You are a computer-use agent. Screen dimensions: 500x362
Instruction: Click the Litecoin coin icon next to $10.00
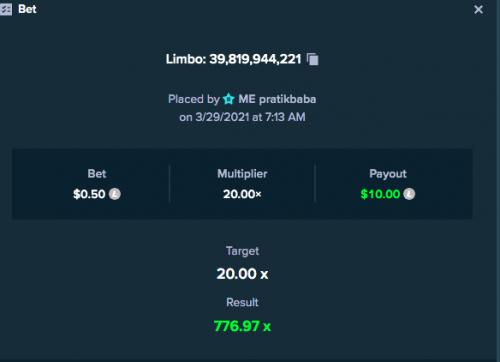[409, 194]
